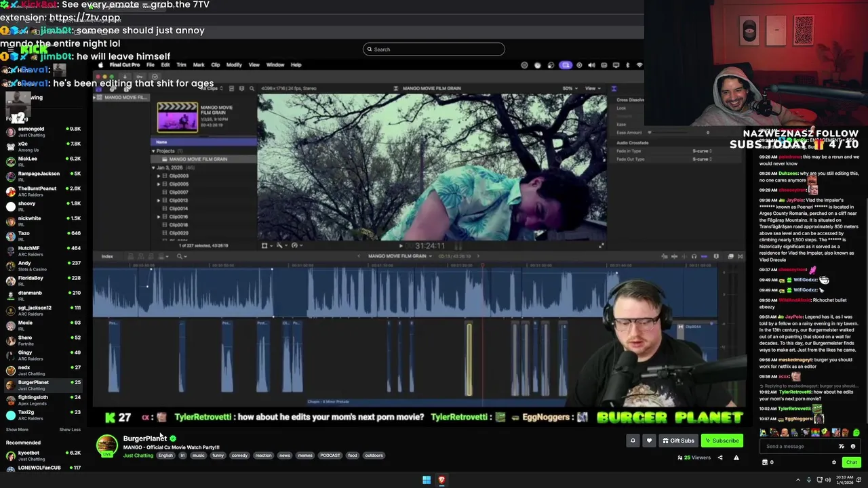
Task: Click the green Chat send button
Action: tap(852, 462)
